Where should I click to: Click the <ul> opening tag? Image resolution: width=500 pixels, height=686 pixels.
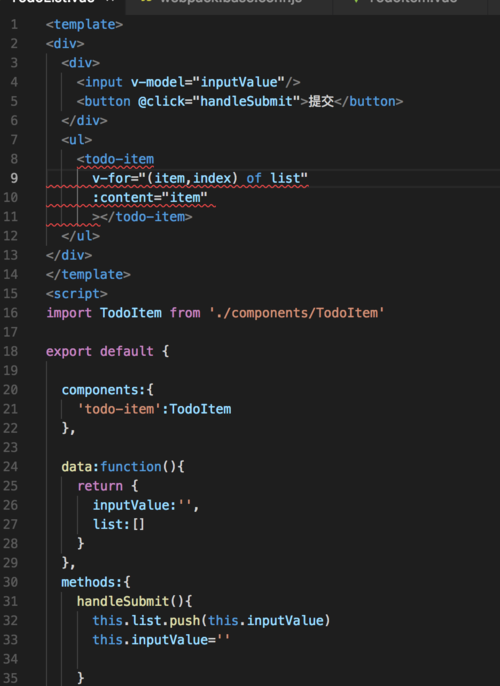pos(77,140)
